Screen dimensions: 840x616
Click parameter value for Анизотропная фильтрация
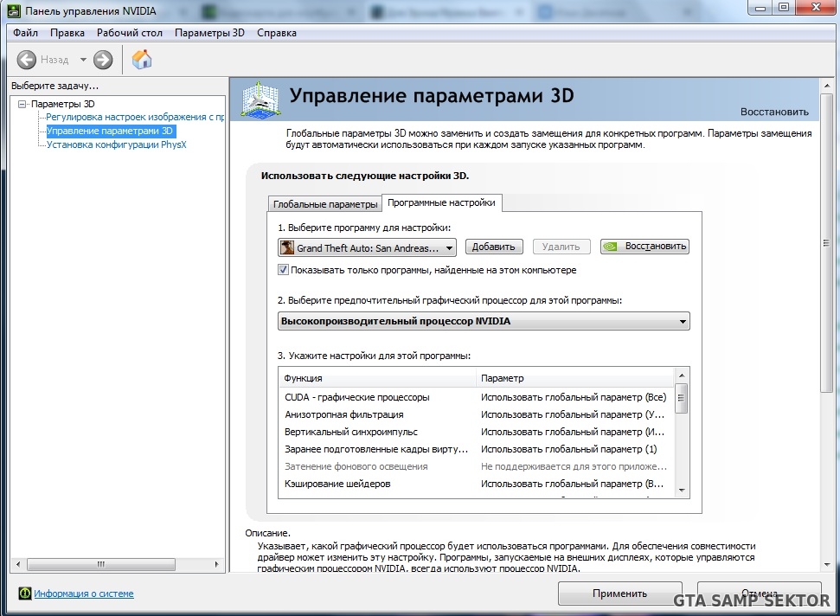[x=572, y=414]
